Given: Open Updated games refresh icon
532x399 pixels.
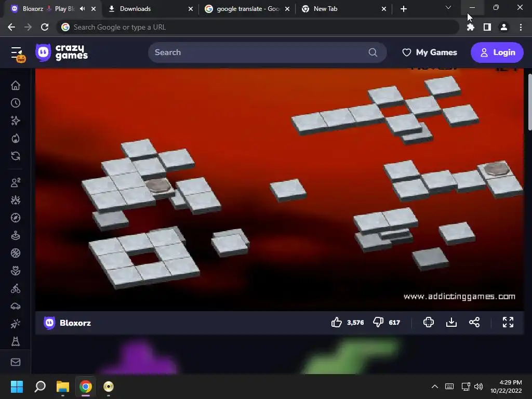Looking at the screenshot, I should pos(16,156).
